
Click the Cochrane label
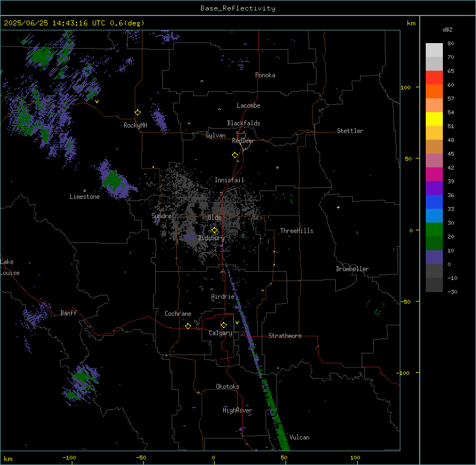click(x=178, y=314)
